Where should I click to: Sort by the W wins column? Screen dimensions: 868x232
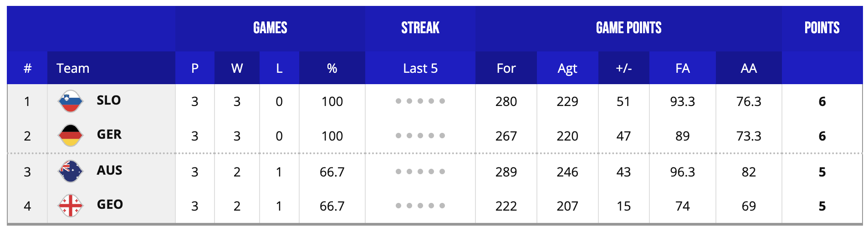coord(237,68)
